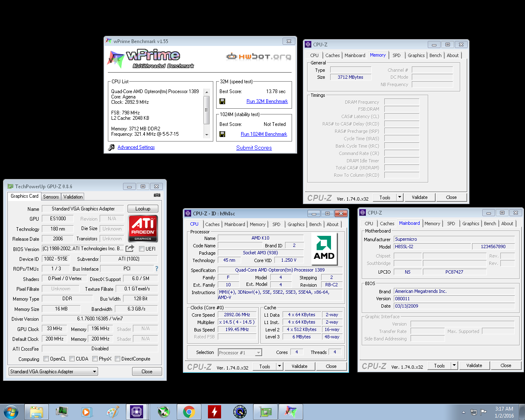Open Windows Start menu orb
Image resolution: width=525 pixels, height=420 pixels.
pos(11,412)
